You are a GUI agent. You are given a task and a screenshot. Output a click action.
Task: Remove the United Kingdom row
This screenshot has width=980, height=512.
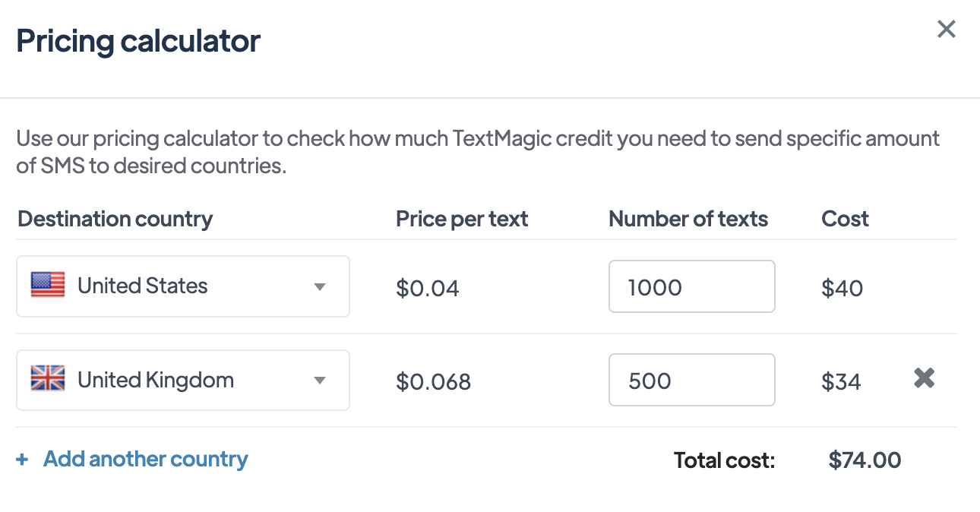pyautogui.click(x=924, y=378)
